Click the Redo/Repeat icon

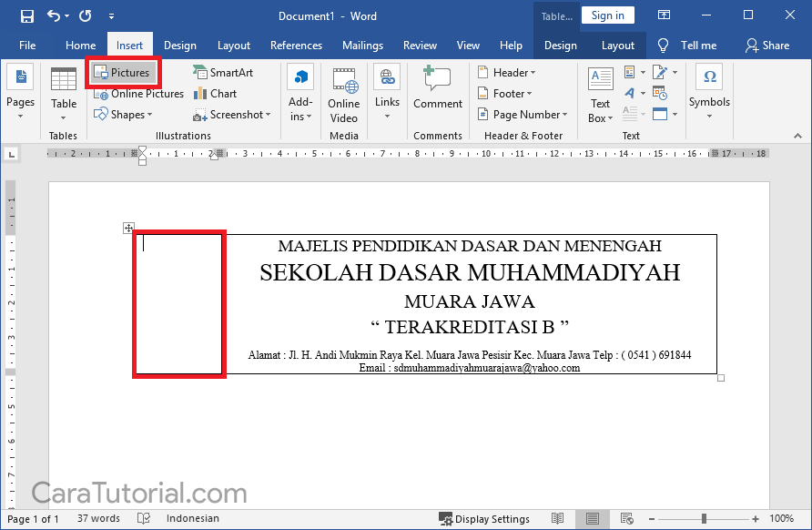[x=85, y=16]
